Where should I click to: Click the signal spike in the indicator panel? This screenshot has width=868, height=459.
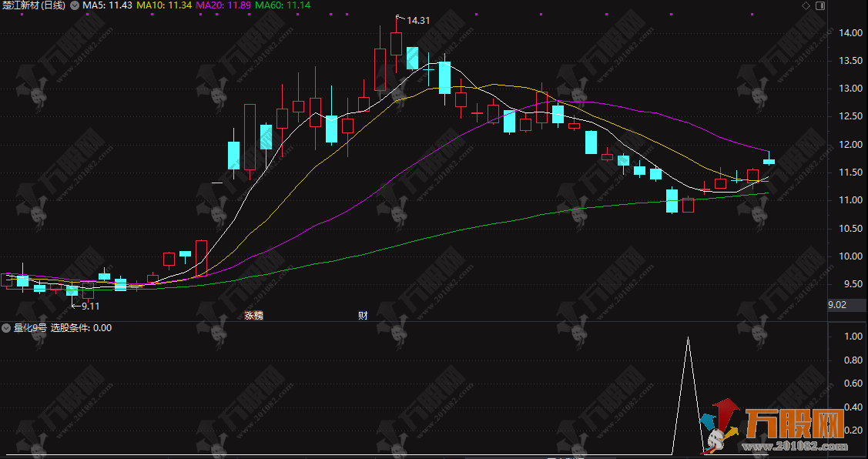(x=688, y=339)
